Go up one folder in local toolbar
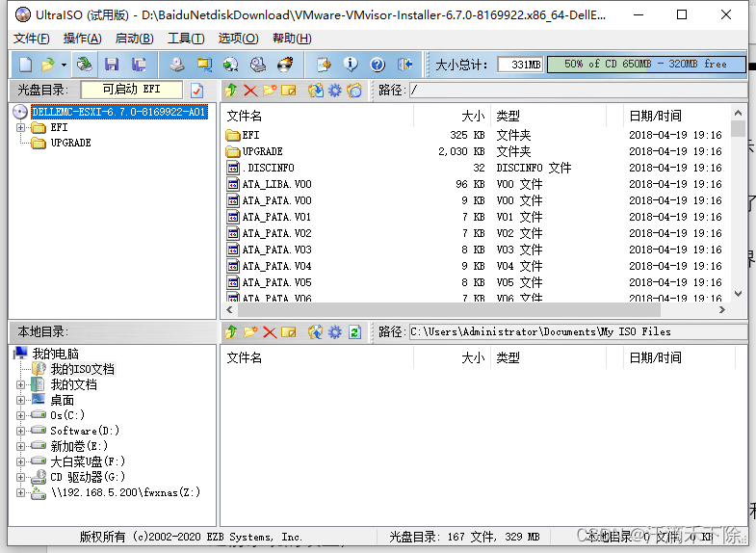The height and width of the screenshot is (553, 756). coord(231,332)
